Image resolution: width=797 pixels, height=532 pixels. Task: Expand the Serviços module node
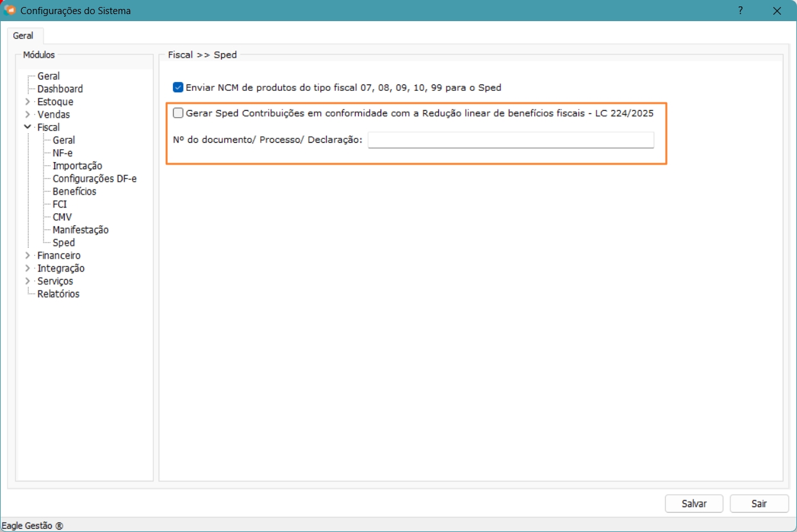[28, 281]
